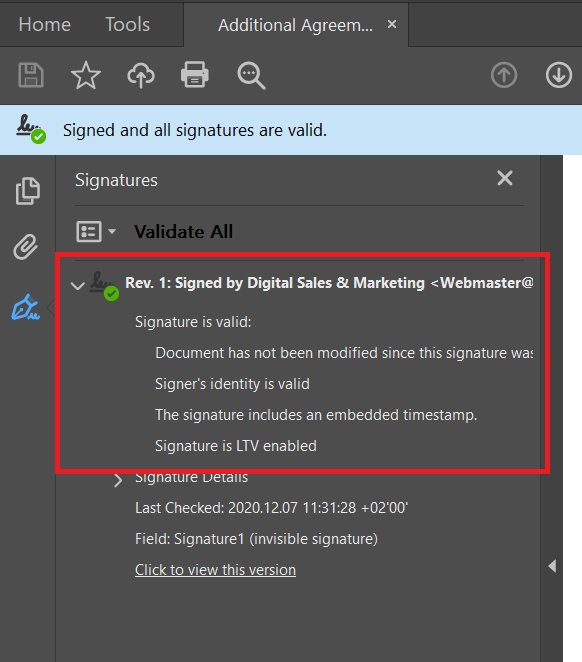
Task: Open Page Thumbnails panel icon
Action: tap(28, 191)
